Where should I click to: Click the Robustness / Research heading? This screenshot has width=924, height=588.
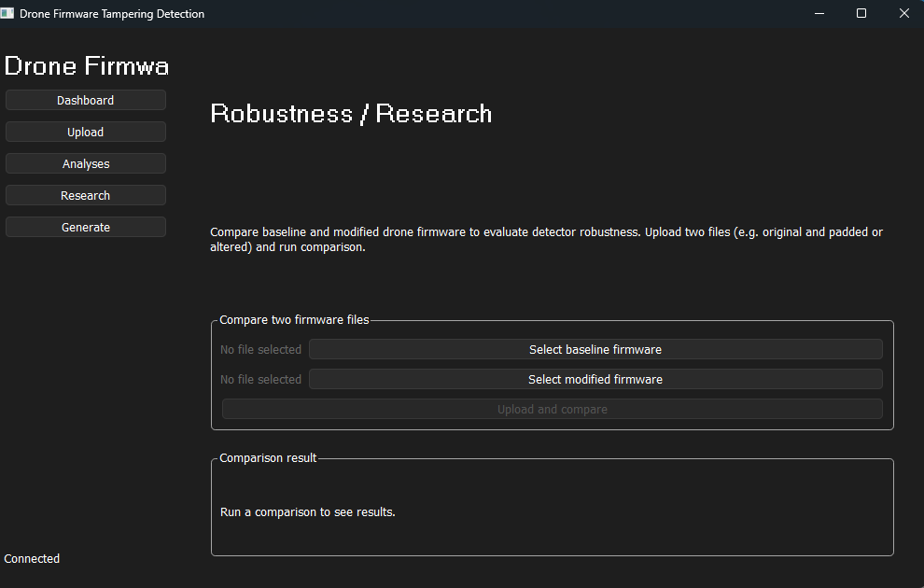tap(351, 114)
